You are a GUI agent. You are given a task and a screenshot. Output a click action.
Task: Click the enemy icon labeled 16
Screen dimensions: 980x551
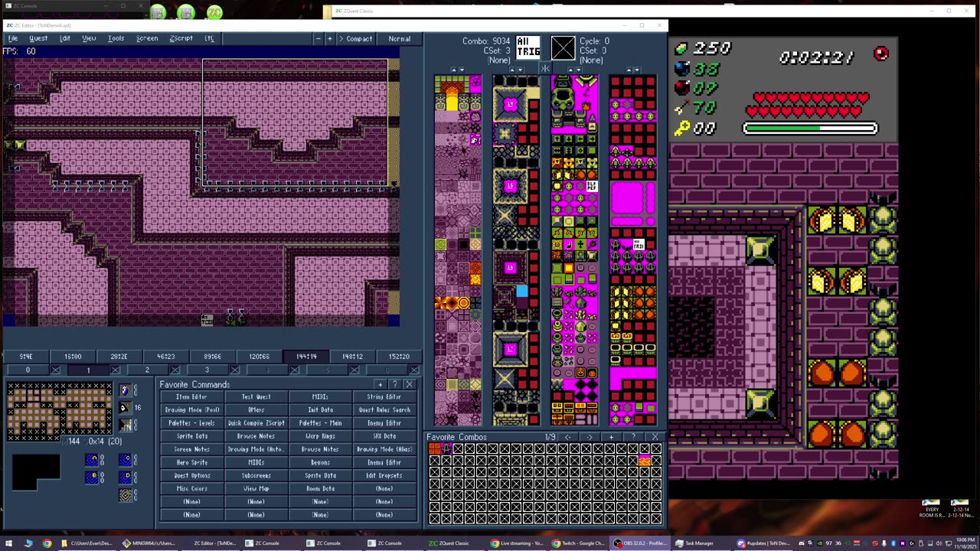click(x=125, y=408)
